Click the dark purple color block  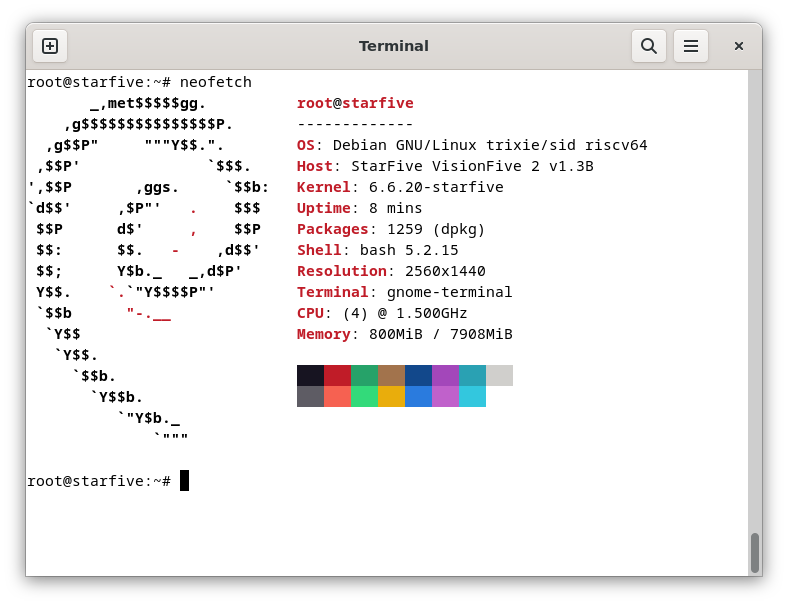pos(445,375)
